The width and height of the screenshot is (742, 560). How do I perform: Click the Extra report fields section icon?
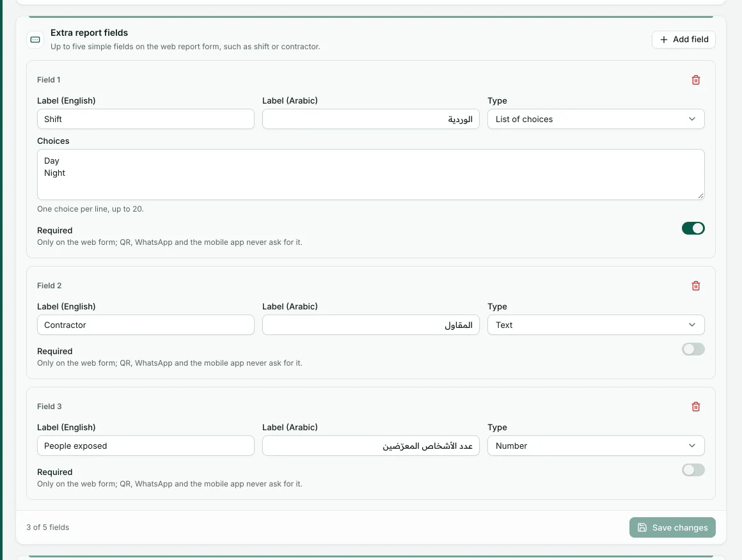coord(35,40)
